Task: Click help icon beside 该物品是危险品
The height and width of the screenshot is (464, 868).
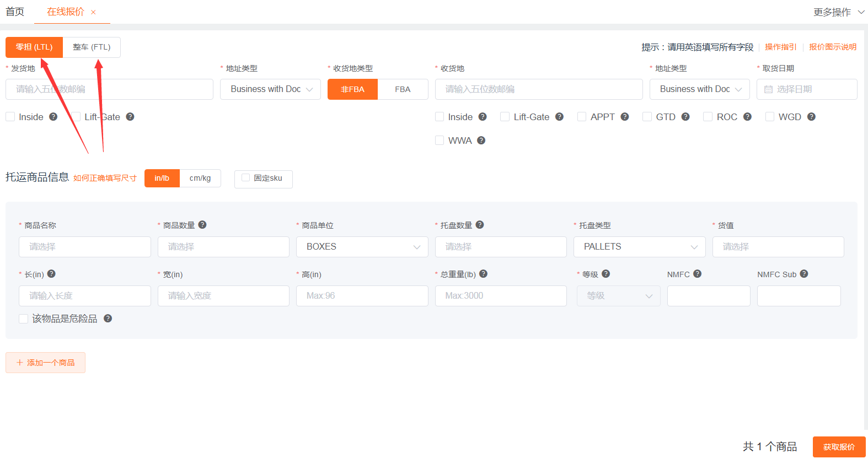Action: click(x=108, y=319)
